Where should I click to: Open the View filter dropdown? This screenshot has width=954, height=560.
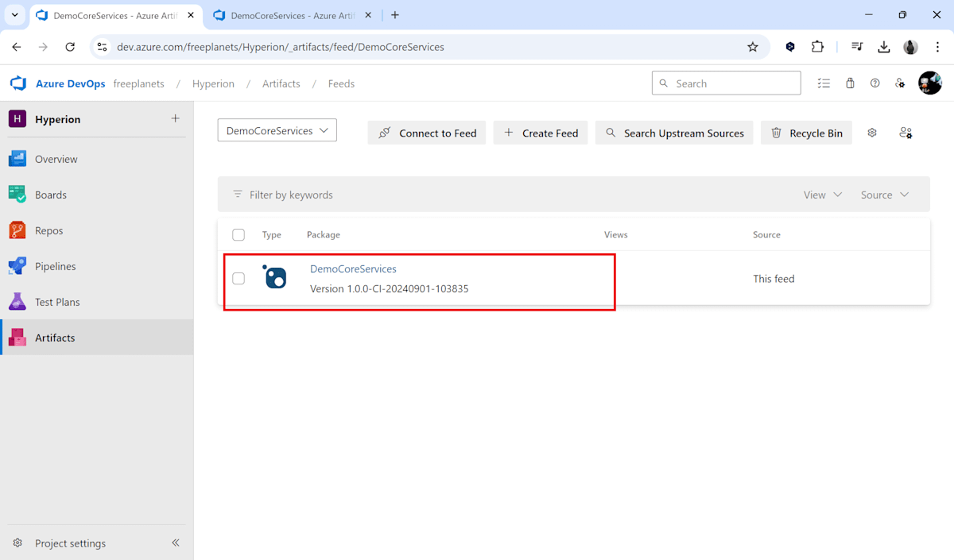click(x=823, y=195)
